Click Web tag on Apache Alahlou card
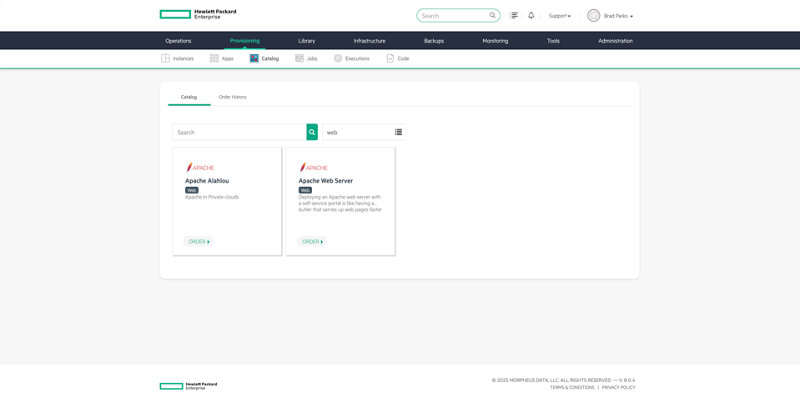Image resolution: width=800 pixels, height=414 pixels. tap(192, 190)
